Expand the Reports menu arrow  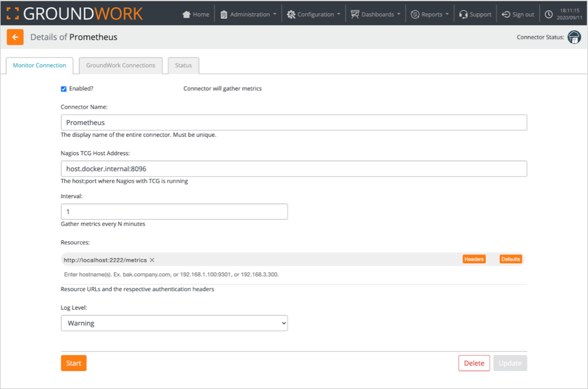(447, 14)
